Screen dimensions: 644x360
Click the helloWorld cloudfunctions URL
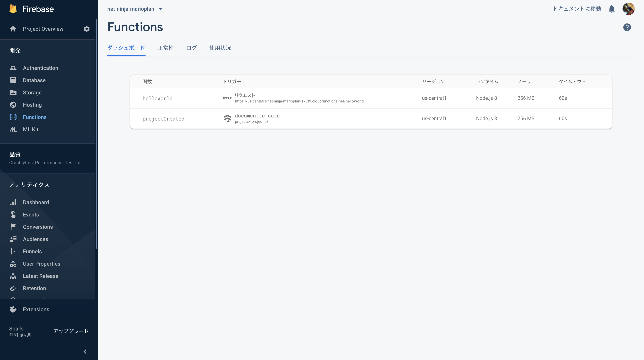299,101
